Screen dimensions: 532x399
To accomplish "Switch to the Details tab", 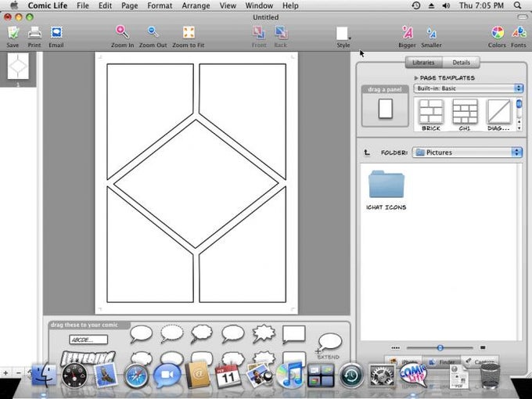I will point(461,63).
